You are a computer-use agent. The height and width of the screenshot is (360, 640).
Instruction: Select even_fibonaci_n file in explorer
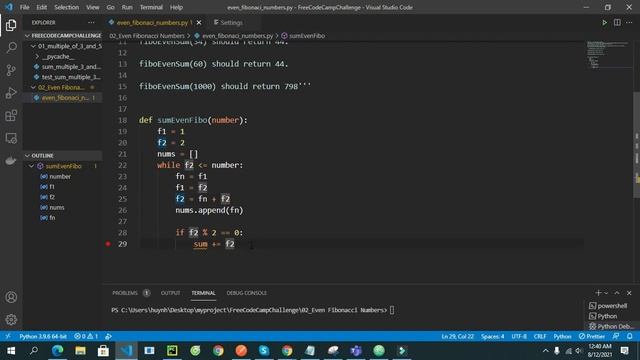click(x=62, y=98)
